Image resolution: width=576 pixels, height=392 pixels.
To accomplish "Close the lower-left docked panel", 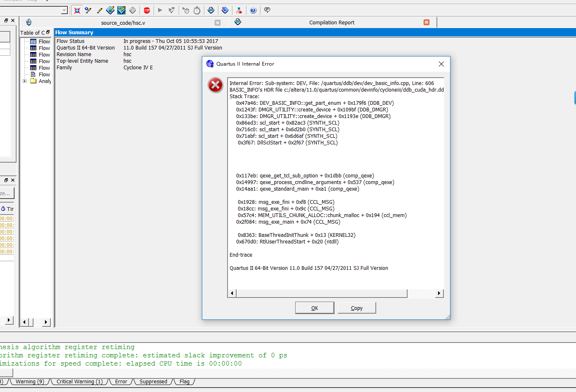I will [x=13, y=180].
